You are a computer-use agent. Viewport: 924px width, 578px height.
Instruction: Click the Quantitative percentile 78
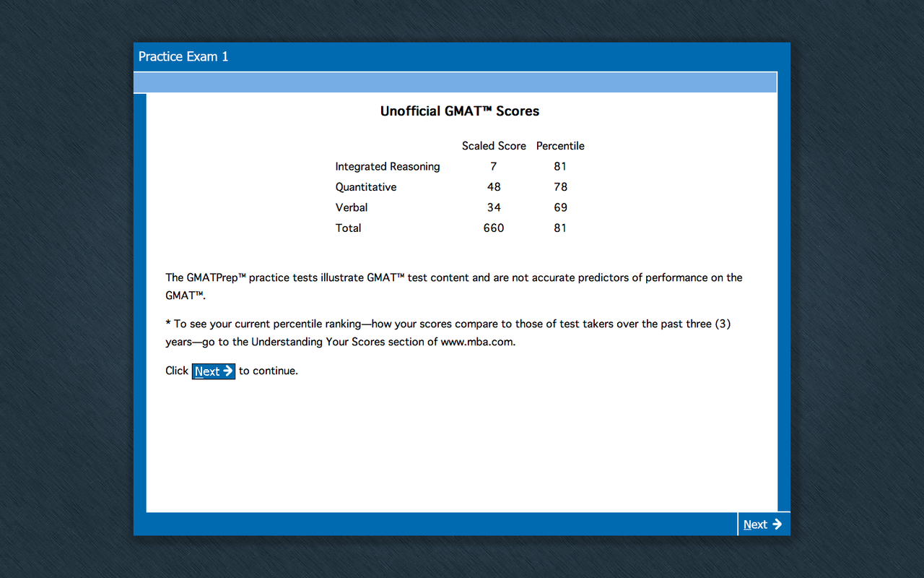(x=560, y=187)
